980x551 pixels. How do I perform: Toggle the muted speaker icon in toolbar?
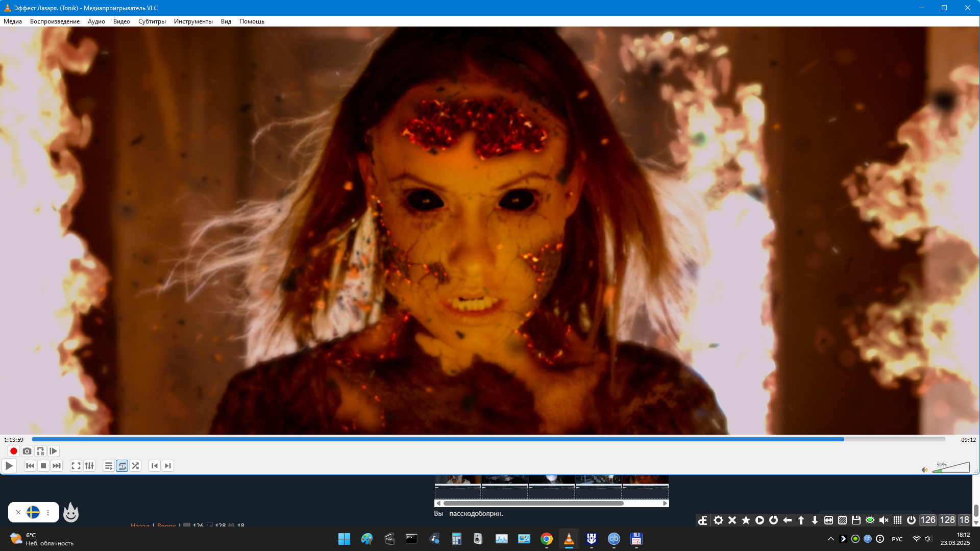pyautogui.click(x=884, y=520)
